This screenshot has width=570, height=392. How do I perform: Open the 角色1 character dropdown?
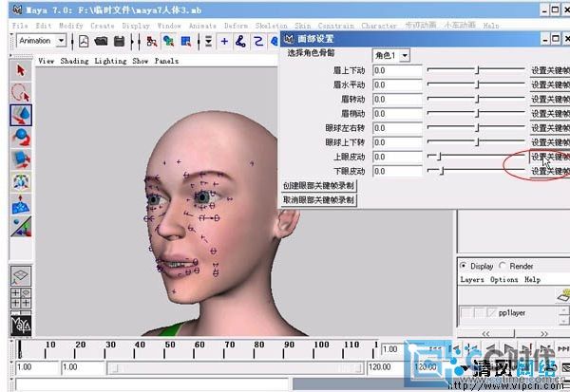(x=405, y=56)
